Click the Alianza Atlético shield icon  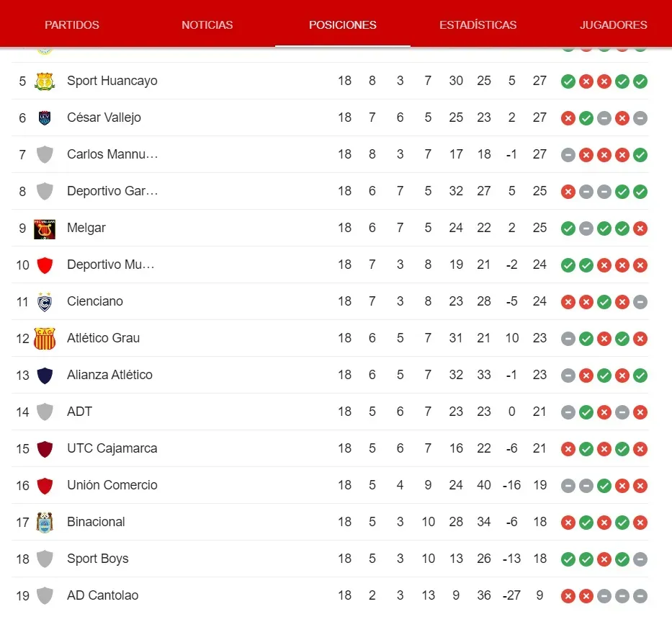[45, 375]
